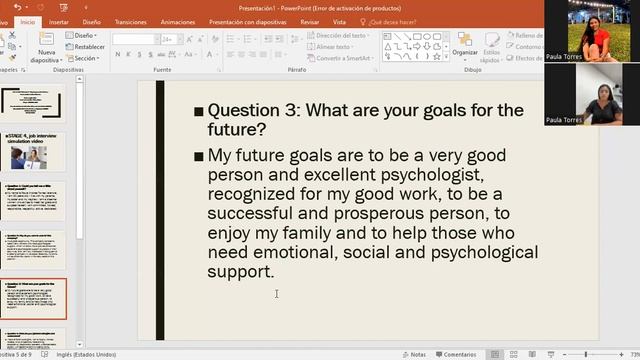
Task: Open the Revisar ribbon tab
Action: (x=309, y=22)
